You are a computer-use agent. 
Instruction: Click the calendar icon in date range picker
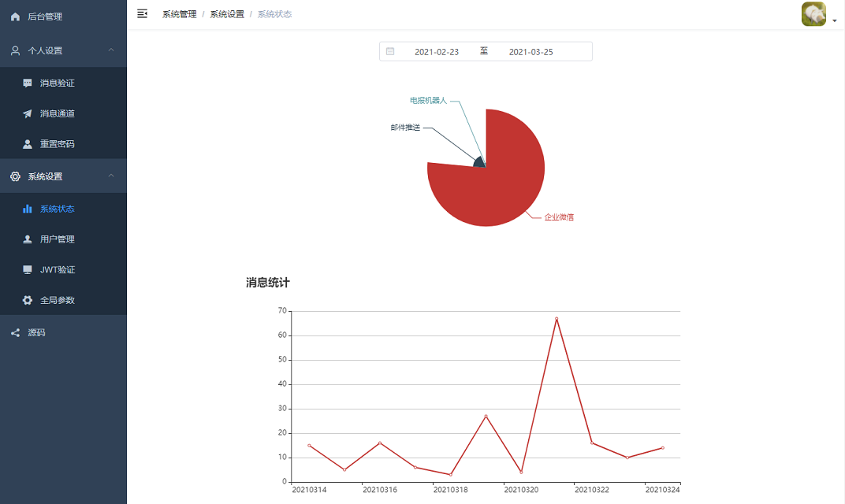(390, 51)
